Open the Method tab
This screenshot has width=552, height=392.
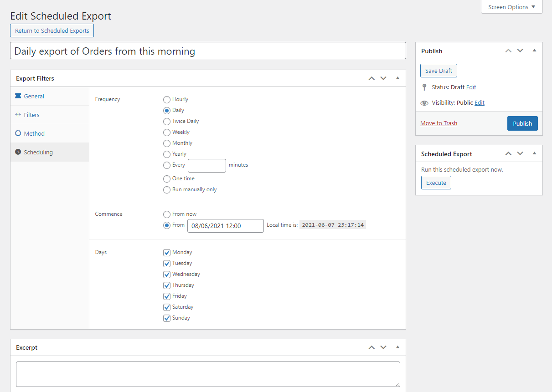pos(50,133)
